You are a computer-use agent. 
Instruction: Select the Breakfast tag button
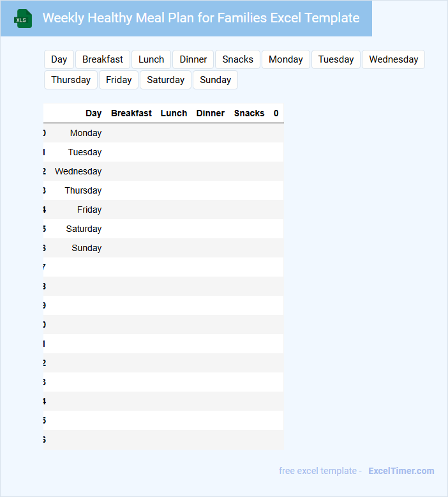[x=103, y=59]
